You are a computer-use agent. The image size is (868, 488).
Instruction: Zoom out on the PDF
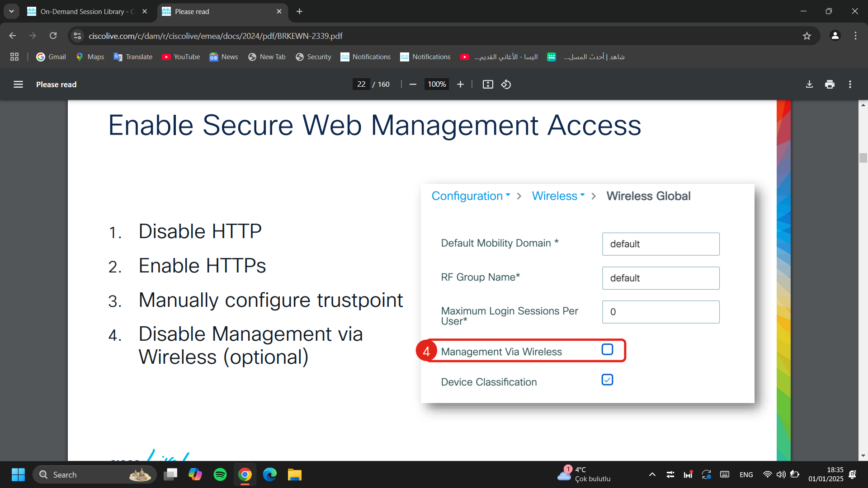[x=413, y=84]
